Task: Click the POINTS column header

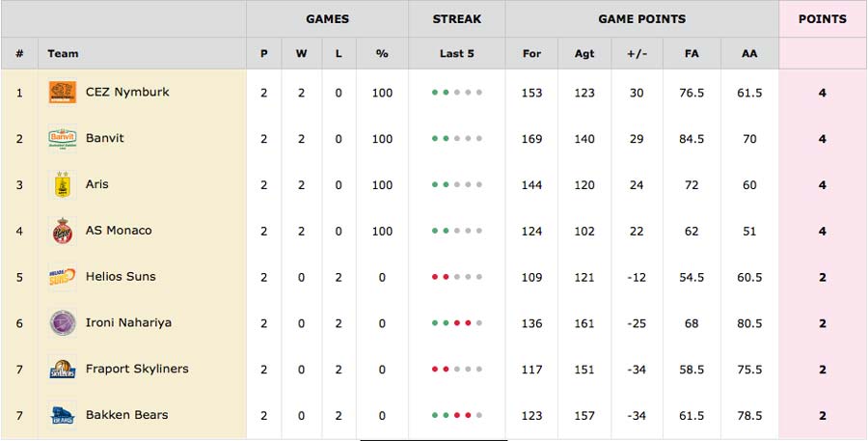Action: [x=822, y=19]
